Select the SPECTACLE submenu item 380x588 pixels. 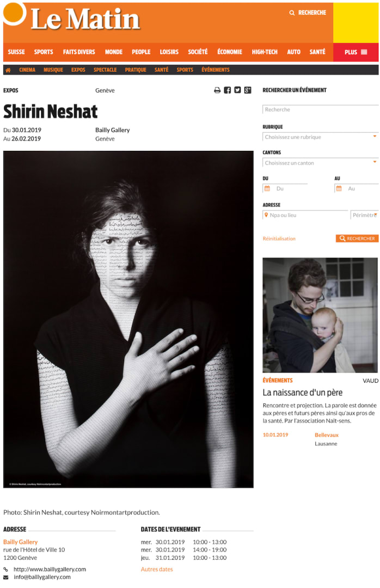click(105, 70)
